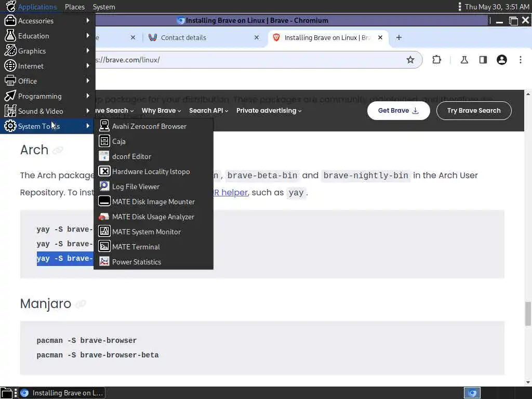532x399 pixels.
Task: Toggle the browser side panel icon
Action: (x=483, y=60)
